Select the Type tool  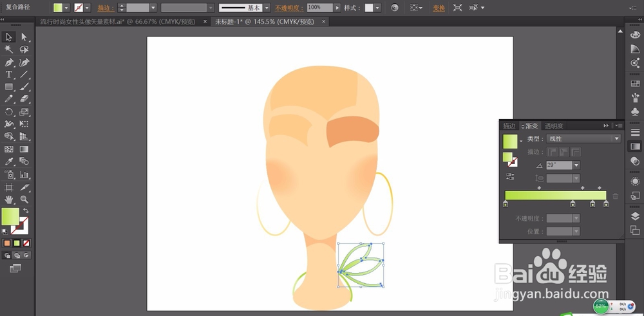pyautogui.click(x=8, y=75)
